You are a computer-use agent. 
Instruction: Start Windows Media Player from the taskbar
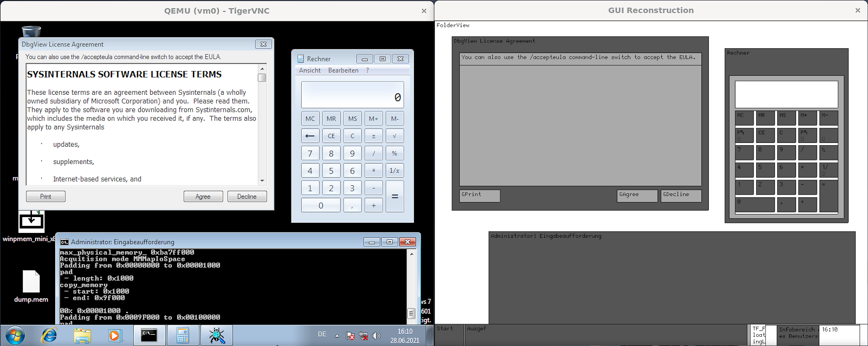pos(114,335)
